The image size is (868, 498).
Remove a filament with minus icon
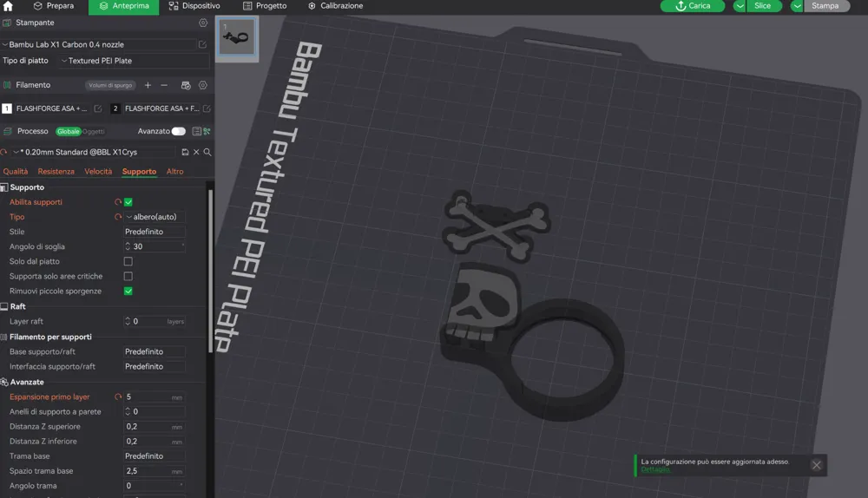pyautogui.click(x=164, y=85)
